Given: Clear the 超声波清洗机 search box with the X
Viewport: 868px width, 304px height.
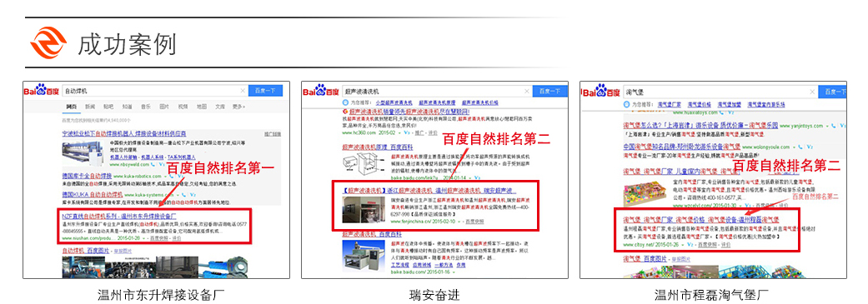Looking at the screenshot, I should (526, 92).
